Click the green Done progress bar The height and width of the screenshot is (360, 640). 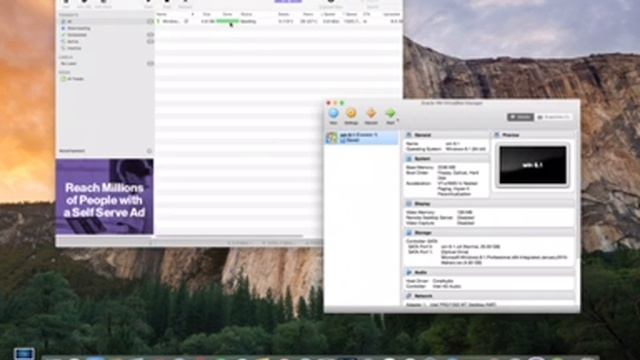pyautogui.click(x=227, y=21)
